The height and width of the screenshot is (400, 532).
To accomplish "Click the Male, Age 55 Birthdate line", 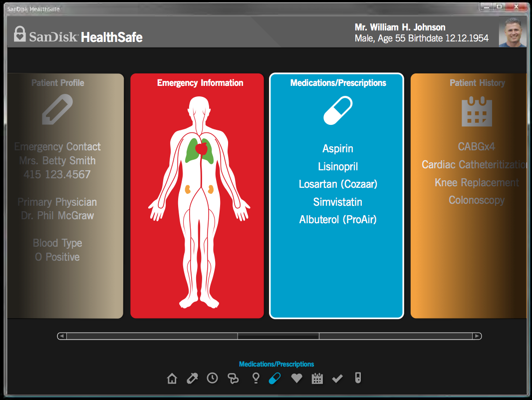I will pyautogui.click(x=422, y=38).
